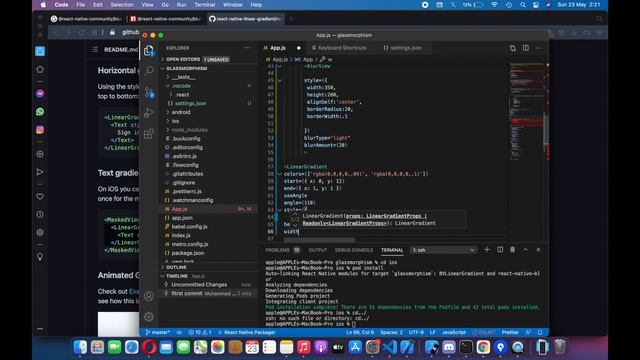Image resolution: width=640 pixels, height=360 pixels.
Task: Expand the node_modules folder
Action: click(x=189, y=130)
